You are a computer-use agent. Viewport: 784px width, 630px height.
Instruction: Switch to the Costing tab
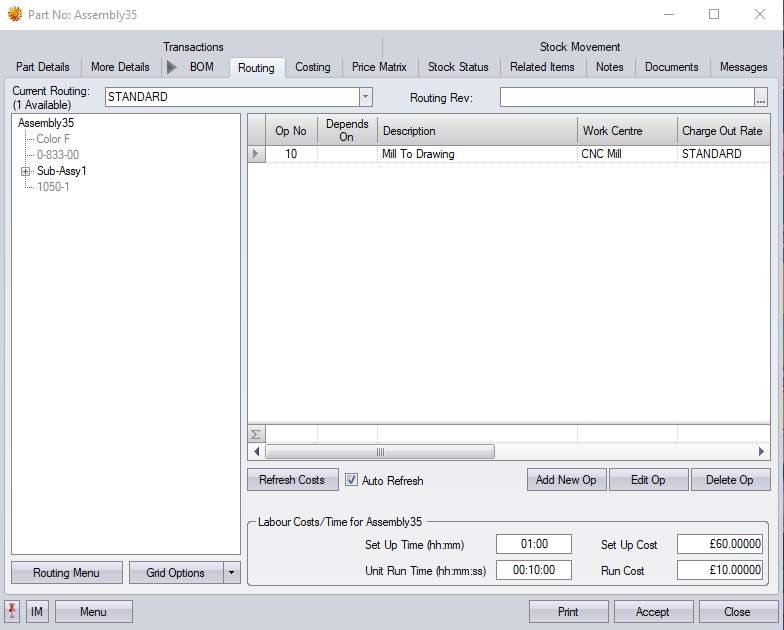pos(312,67)
